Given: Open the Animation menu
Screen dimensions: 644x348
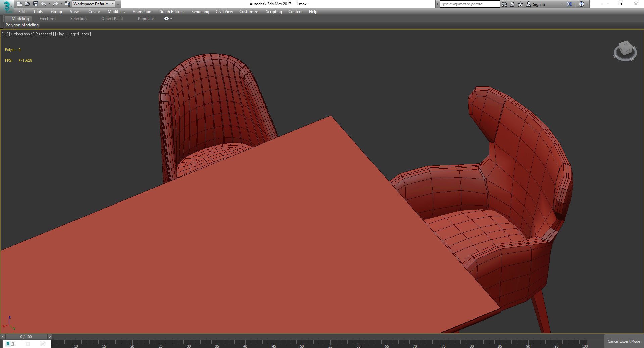Looking at the screenshot, I should coord(142,12).
